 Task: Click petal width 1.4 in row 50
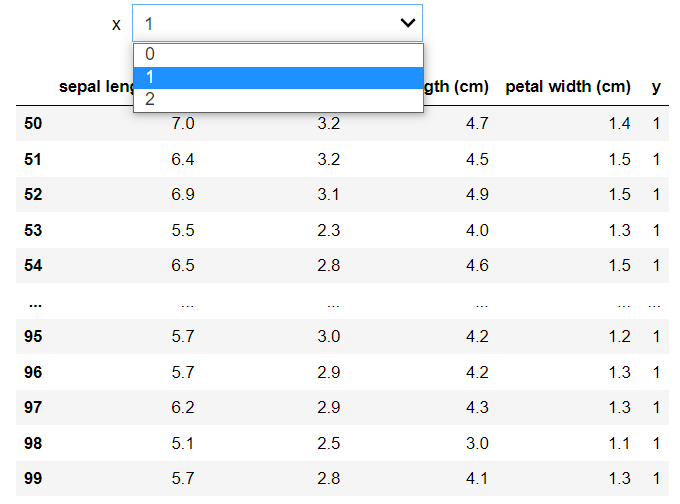pyautogui.click(x=619, y=123)
